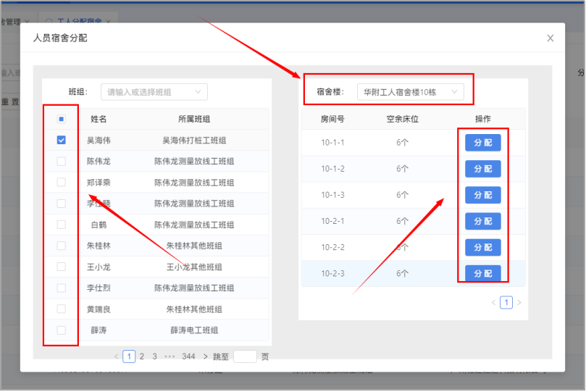Uncheck the checkbox for 吴海伟
The image size is (586, 392).
[x=62, y=140]
